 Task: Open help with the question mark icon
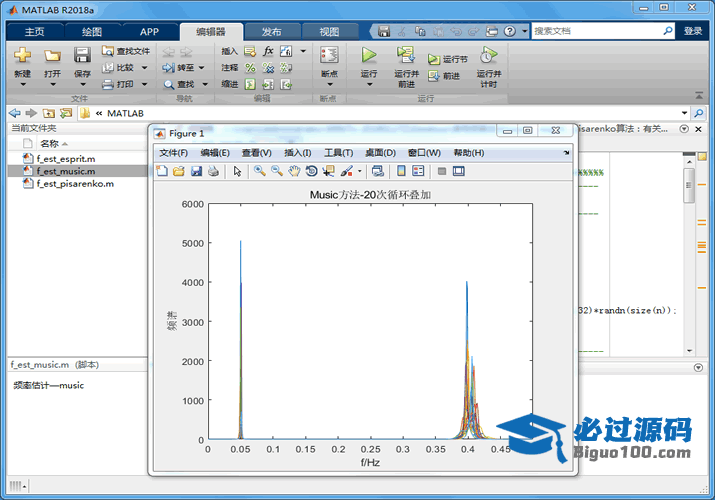pos(510,31)
